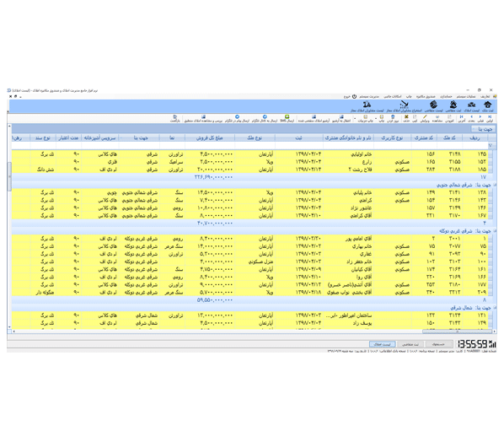Go to the next record arrow
This screenshot has height=442, width=504.
[x=471, y=116]
